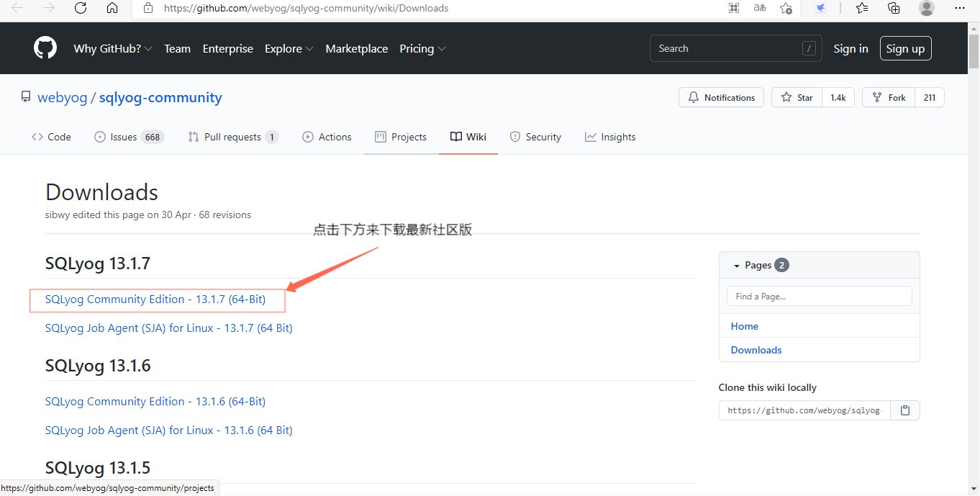This screenshot has height=496, width=980.
Task: Open Team in GitHub header
Action: point(177,49)
